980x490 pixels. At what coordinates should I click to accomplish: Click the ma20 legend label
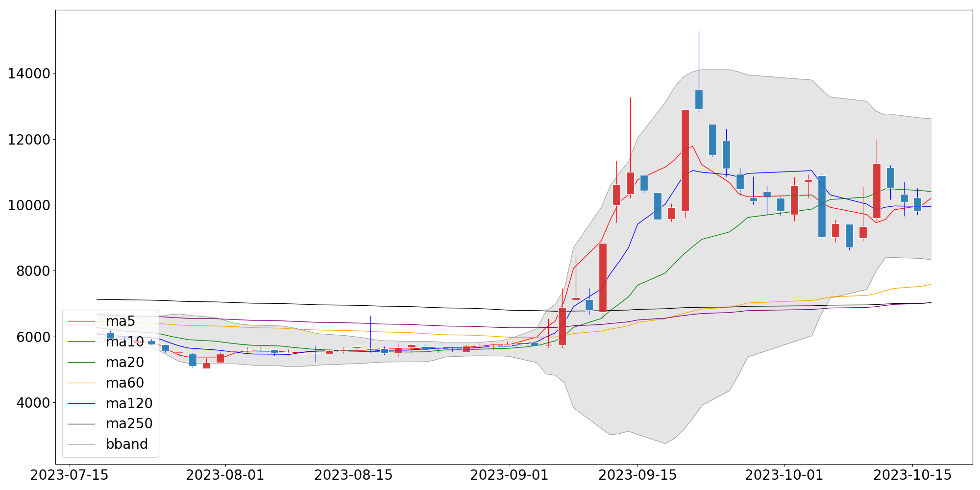pos(125,363)
